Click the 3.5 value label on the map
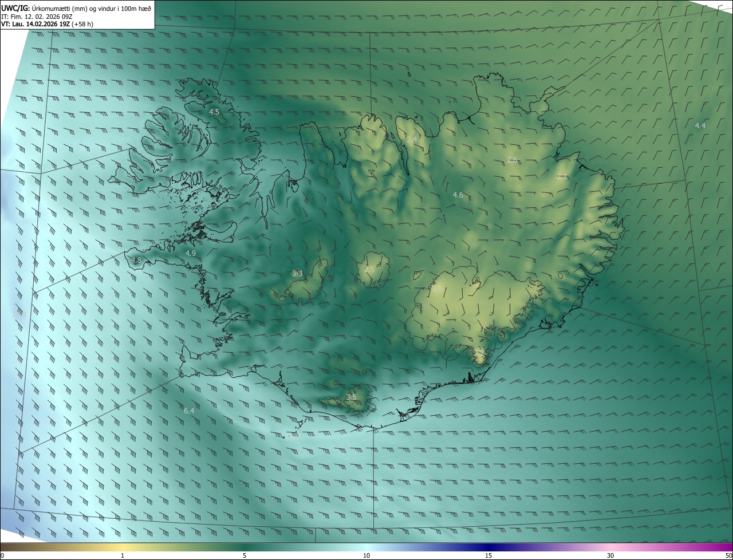 click(351, 397)
